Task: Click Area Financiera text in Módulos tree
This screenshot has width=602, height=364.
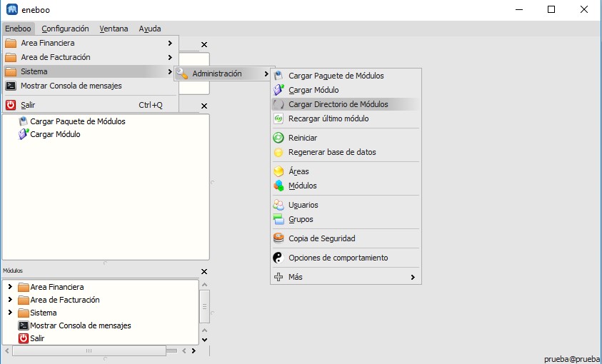Action: pyautogui.click(x=57, y=287)
